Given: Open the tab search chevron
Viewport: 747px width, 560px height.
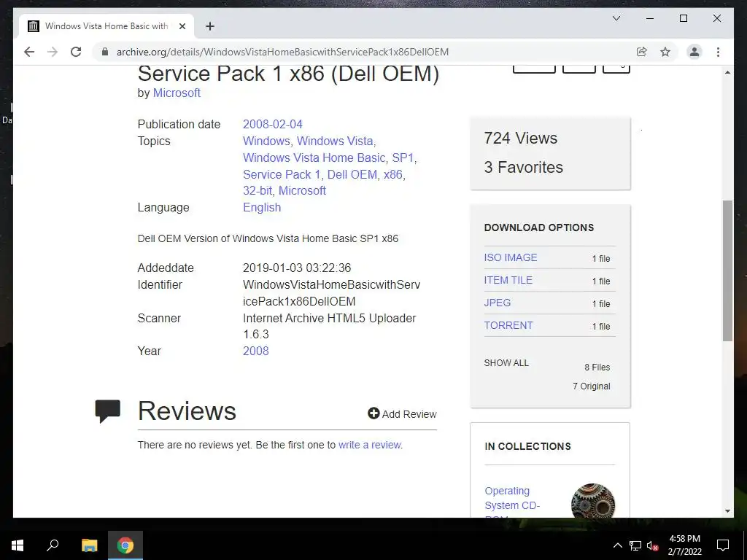Looking at the screenshot, I should tap(616, 18).
